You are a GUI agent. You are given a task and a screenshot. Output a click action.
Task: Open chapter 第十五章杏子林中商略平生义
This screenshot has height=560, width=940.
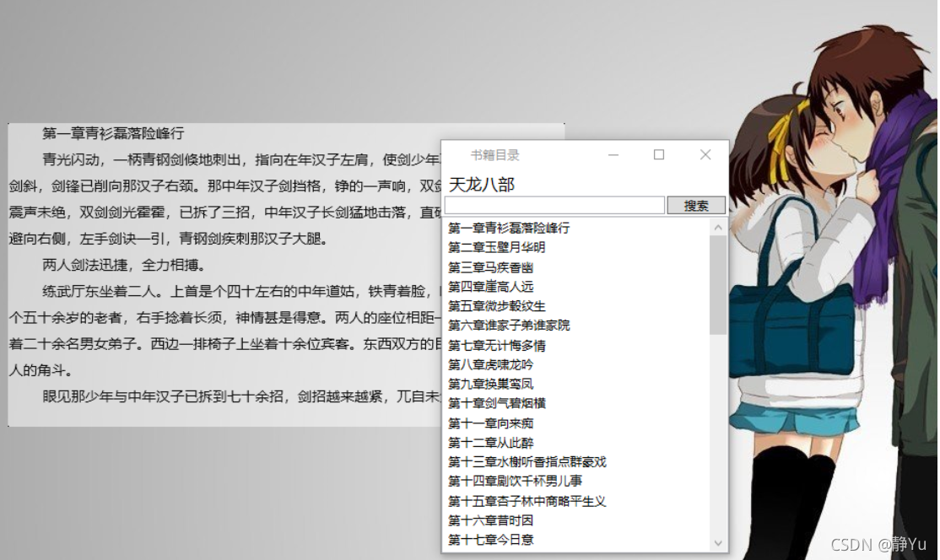click(527, 501)
